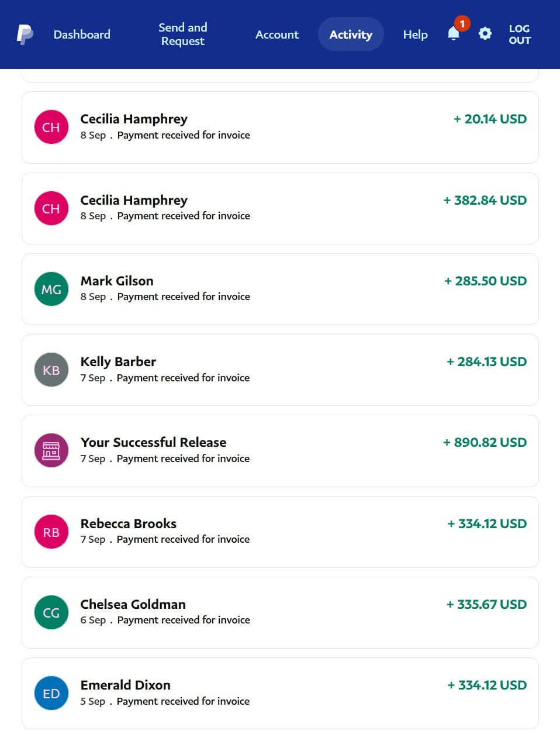
Task: Open the 382.84 USD payment entry
Action: pyautogui.click(x=280, y=208)
